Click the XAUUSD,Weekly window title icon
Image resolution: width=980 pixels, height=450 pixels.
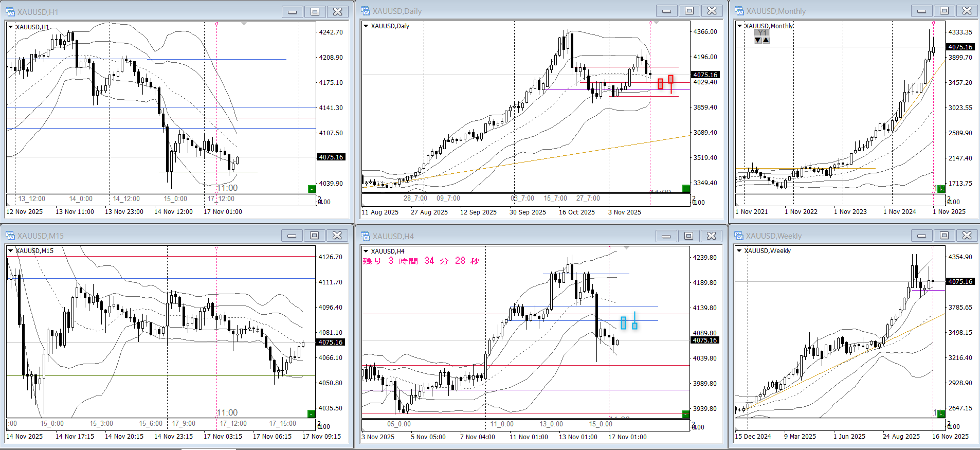739,236
